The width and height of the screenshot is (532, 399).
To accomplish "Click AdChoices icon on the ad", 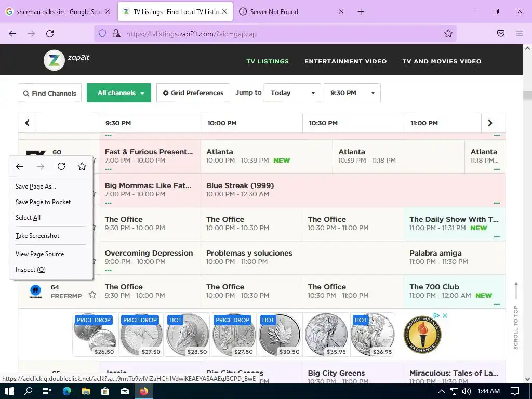I will coord(436,315).
